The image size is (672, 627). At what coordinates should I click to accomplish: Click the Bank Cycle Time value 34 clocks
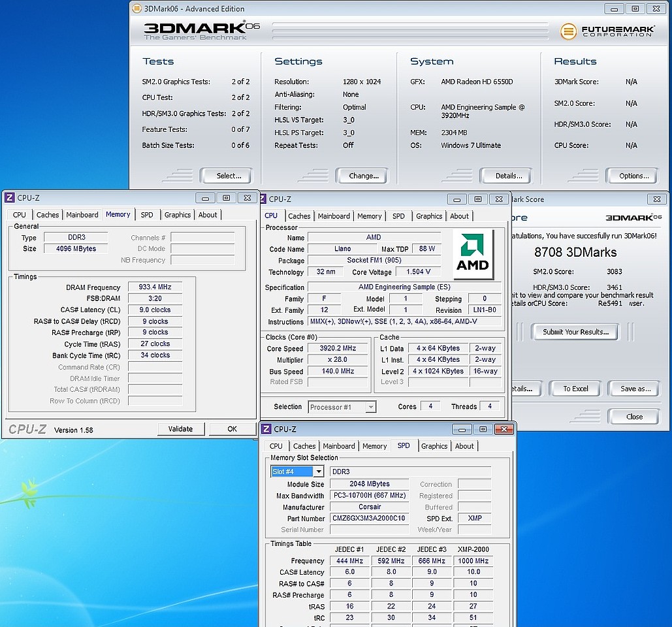155,355
